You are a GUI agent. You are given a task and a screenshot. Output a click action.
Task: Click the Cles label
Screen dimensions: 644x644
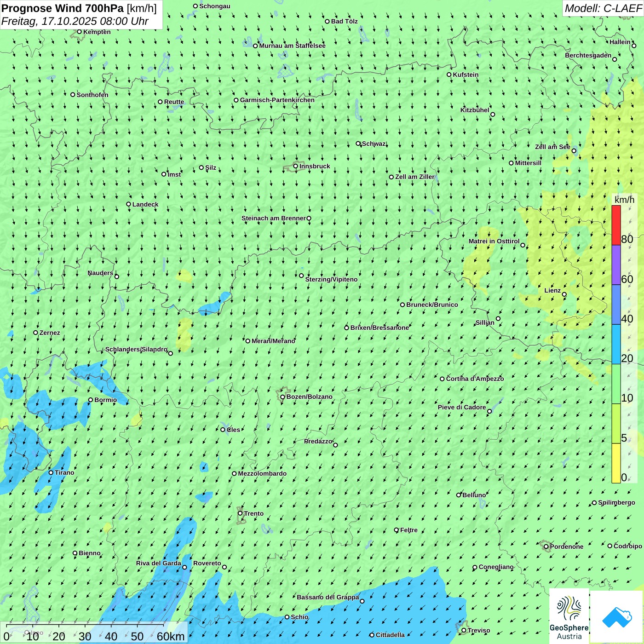click(233, 430)
